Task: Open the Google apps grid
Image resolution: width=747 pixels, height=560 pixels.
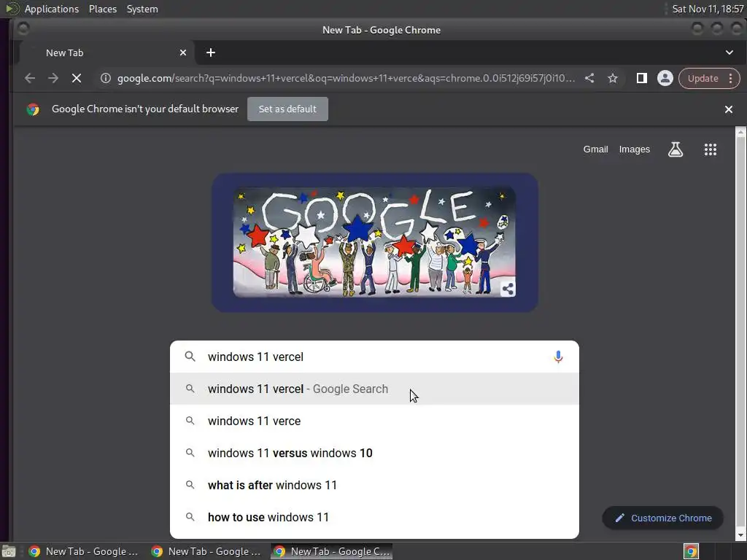Action: point(711,149)
